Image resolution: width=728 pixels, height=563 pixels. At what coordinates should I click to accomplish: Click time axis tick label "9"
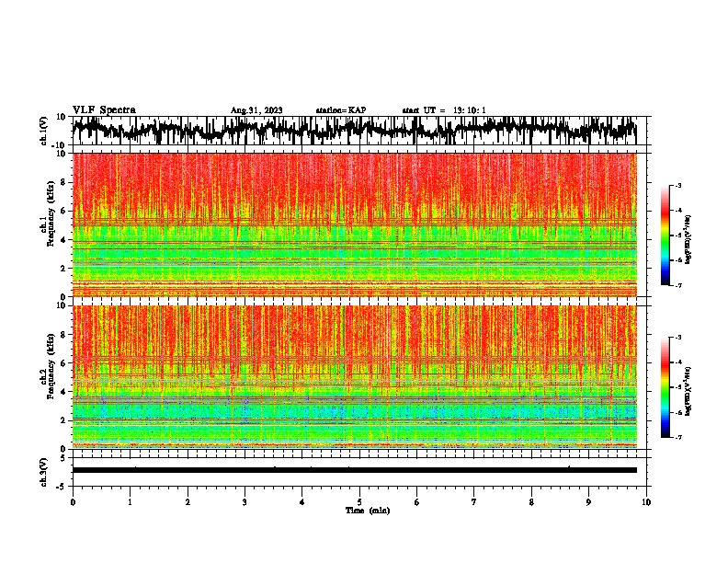(588, 502)
